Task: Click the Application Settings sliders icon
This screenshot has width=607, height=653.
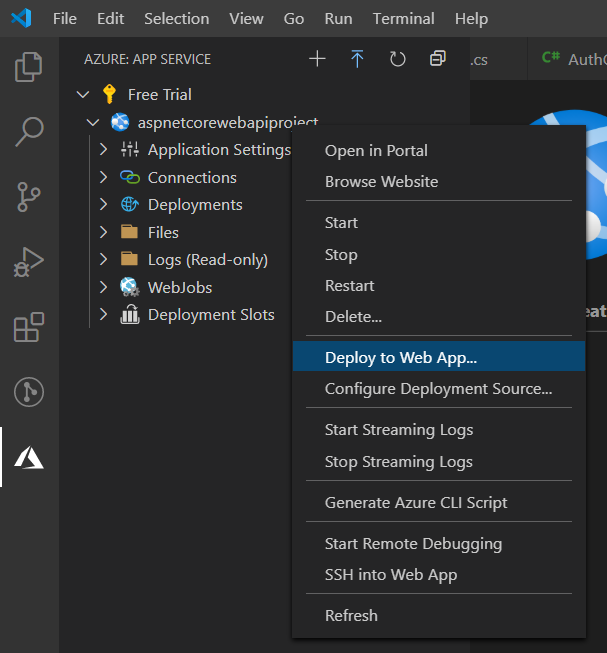Action: click(x=130, y=149)
